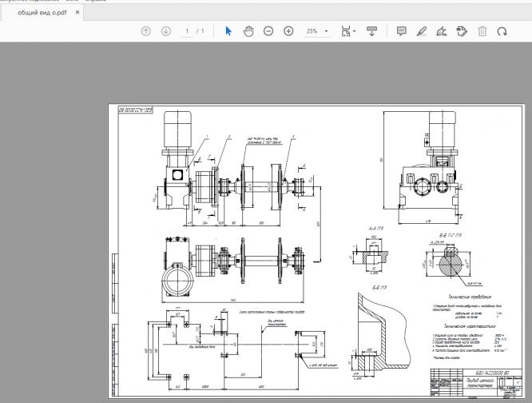
Task: Close the общий вид о.pdf tab
Action: (x=76, y=11)
